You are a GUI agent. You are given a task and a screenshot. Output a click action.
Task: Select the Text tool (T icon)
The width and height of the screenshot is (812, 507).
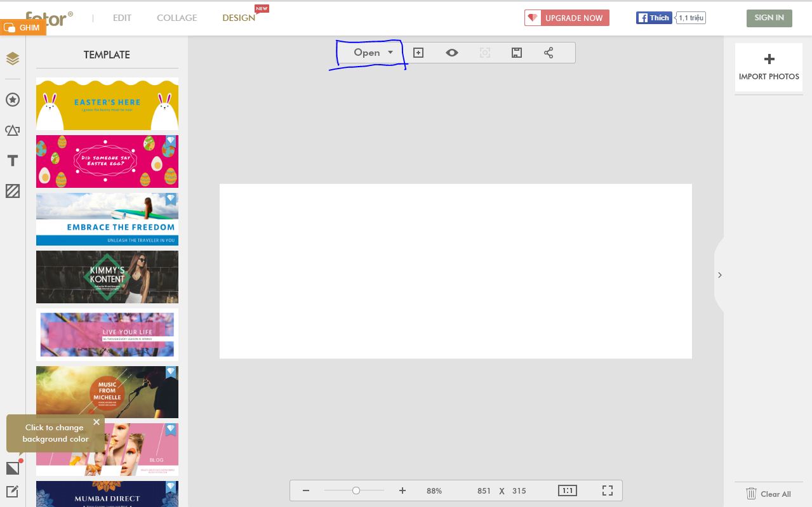13,161
